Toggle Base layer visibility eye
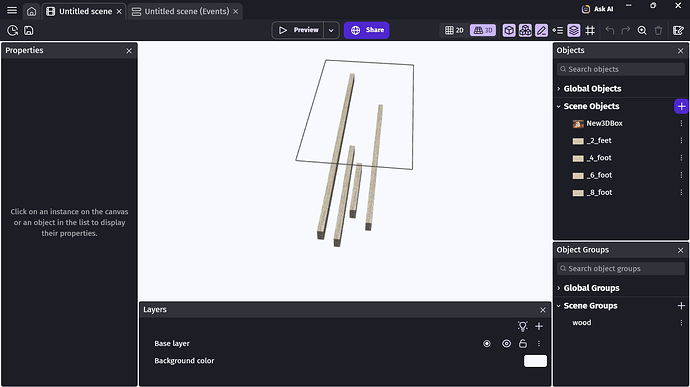The height and width of the screenshot is (387, 690). point(506,343)
